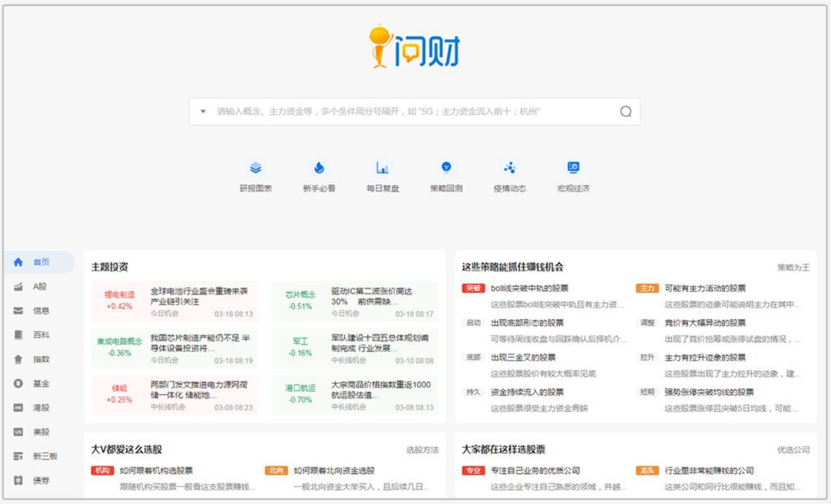Open 每日复盘 chart icon
This screenshot has width=831, height=504.
383,168
